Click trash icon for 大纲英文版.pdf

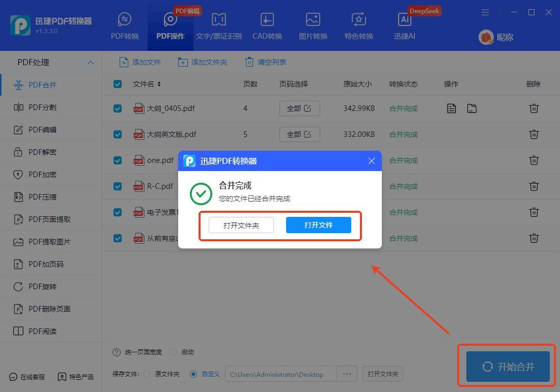(x=534, y=134)
